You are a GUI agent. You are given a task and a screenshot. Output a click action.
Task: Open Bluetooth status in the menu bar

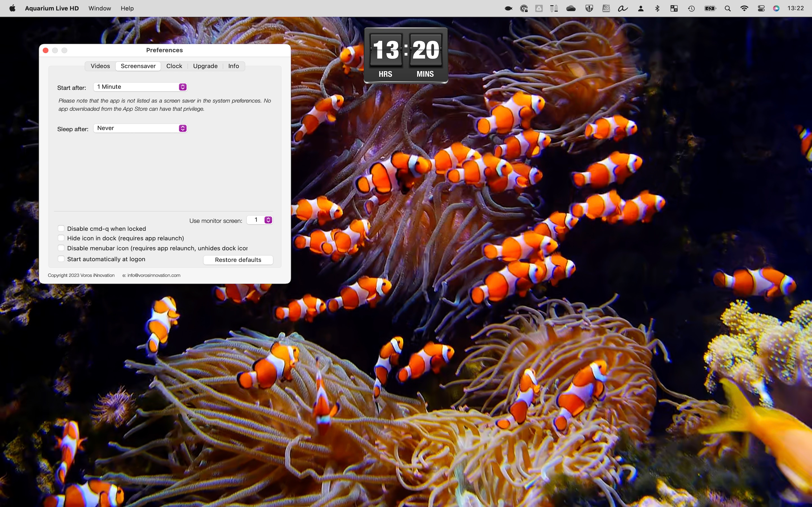[657, 8]
